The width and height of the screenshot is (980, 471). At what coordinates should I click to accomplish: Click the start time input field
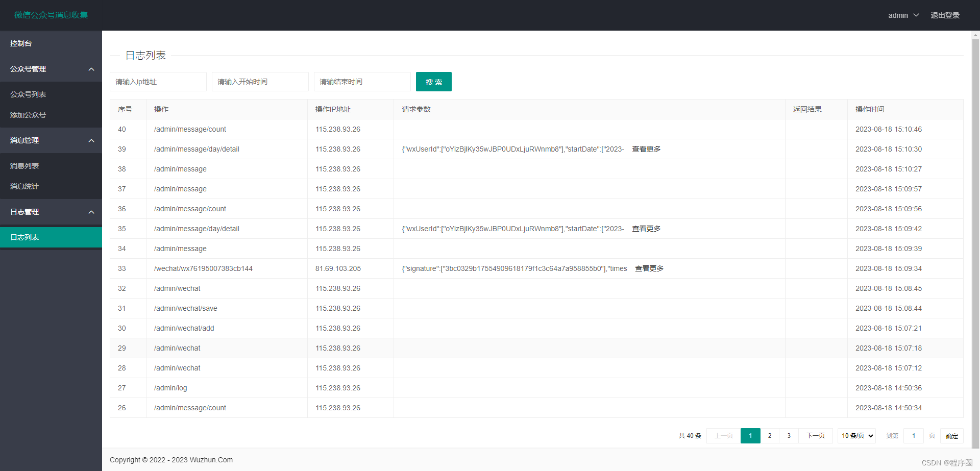260,82
